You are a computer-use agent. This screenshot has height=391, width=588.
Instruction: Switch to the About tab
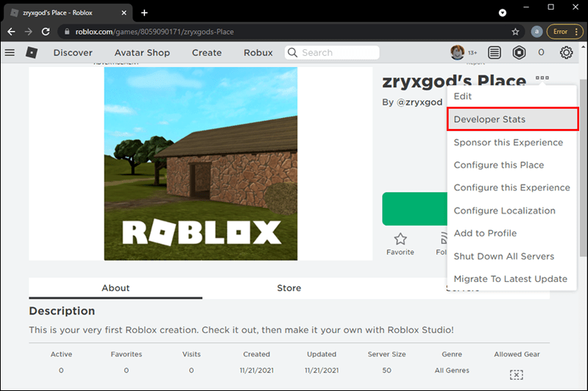[x=116, y=288]
